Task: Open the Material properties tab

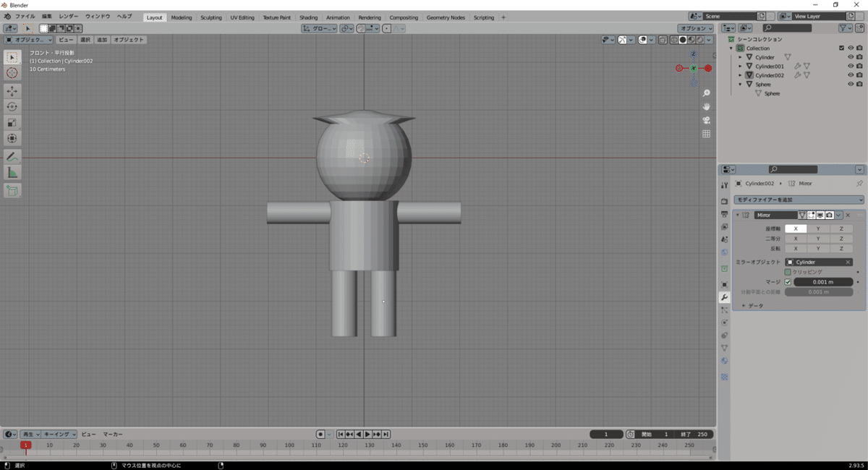Action: tap(725, 360)
